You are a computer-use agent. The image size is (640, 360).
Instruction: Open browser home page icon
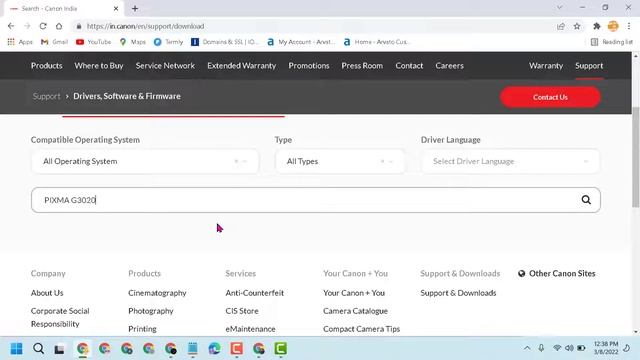59,26
